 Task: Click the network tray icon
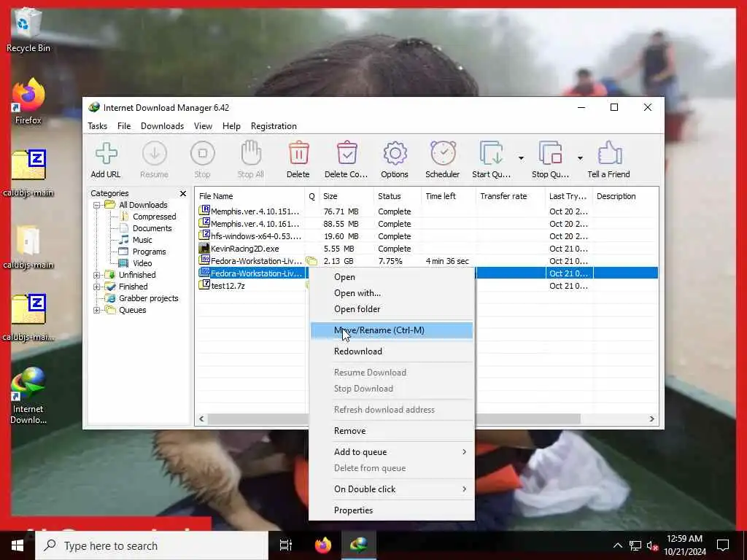[635, 545]
